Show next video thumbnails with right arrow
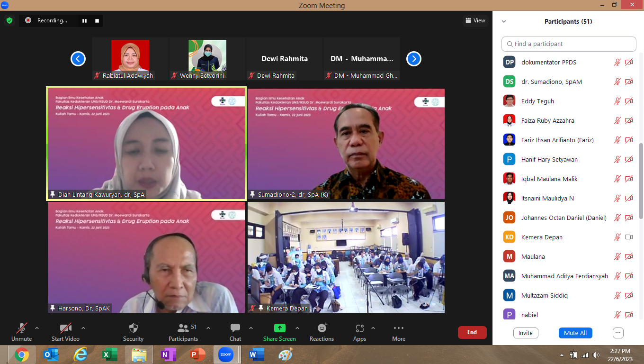644x364 pixels. tap(414, 59)
